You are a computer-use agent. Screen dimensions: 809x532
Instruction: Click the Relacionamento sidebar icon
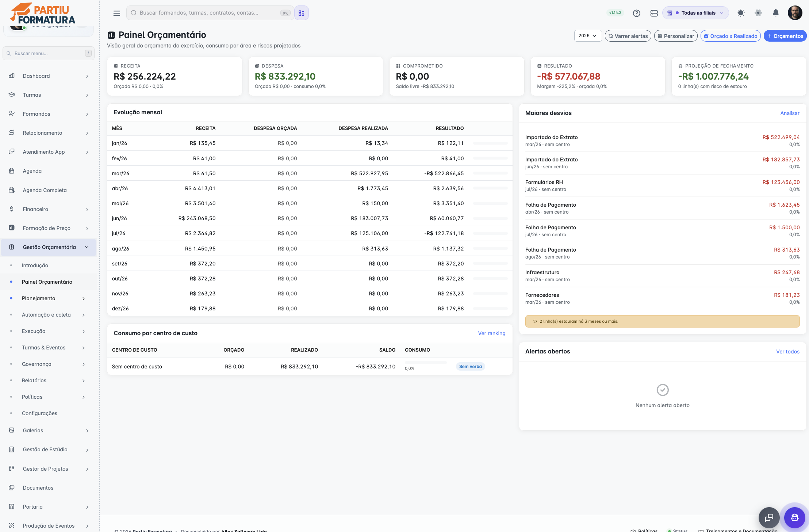pos(12,133)
